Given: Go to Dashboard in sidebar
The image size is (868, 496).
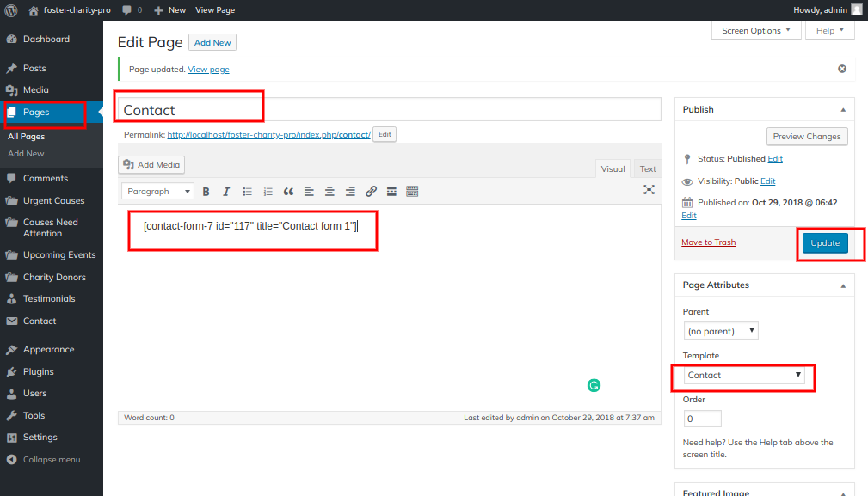Looking at the screenshot, I should click(46, 39).
